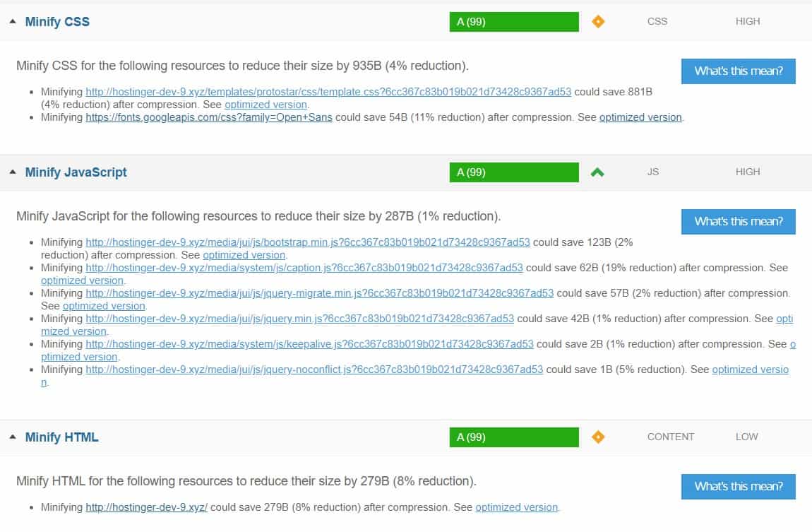
Task: Click the Minify CSS heading
Action: (x=56, y=21)
